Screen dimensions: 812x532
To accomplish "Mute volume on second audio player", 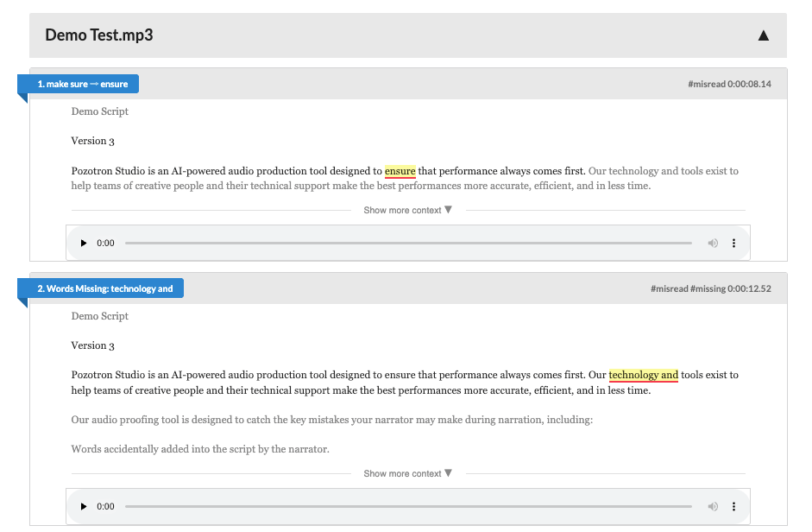I will click(713, 507).
